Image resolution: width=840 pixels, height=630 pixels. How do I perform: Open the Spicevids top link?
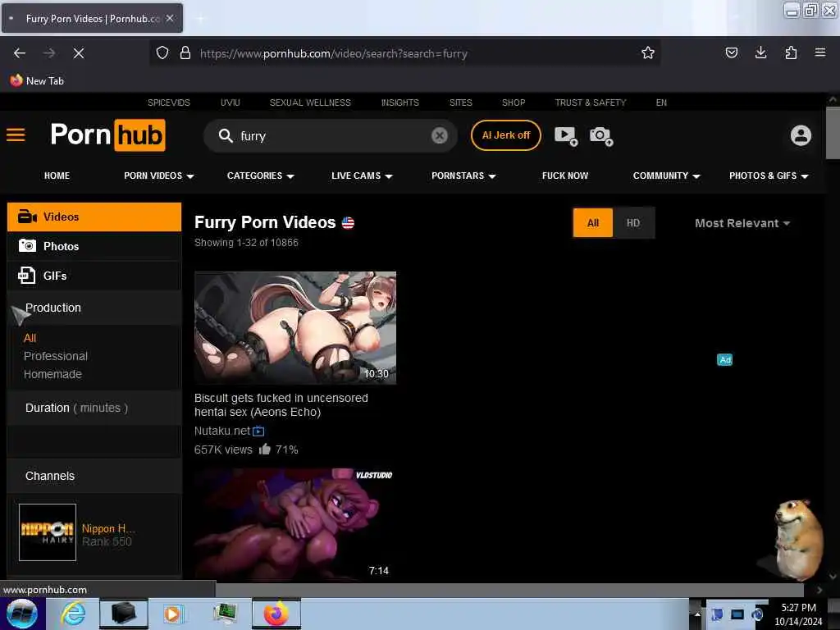pos(169,103)
